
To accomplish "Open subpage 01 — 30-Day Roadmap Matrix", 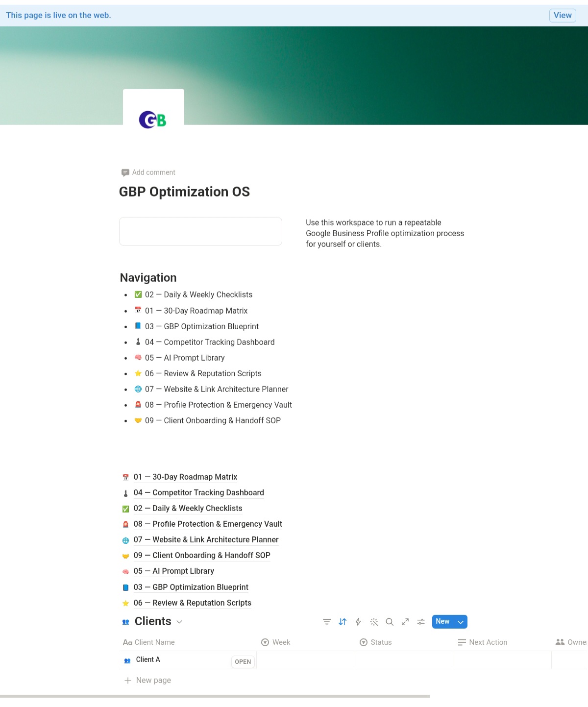I will [x=185, y=477].
